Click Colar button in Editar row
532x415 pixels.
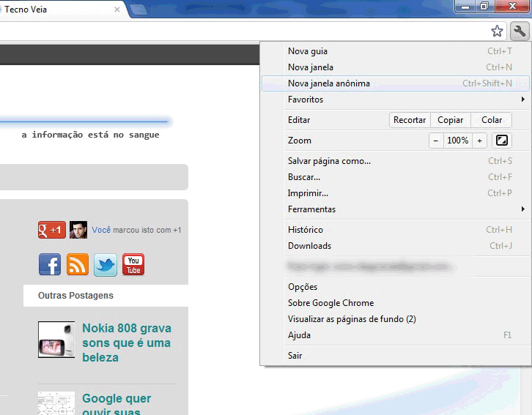(x=492, y=120)
